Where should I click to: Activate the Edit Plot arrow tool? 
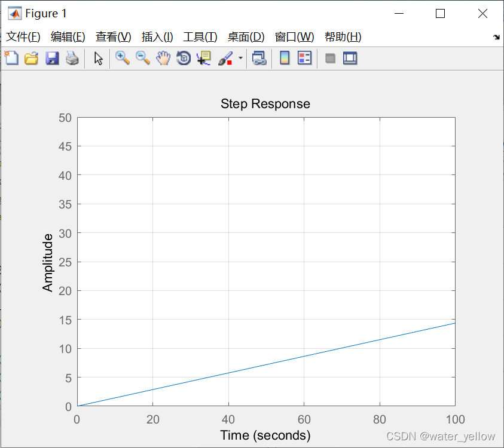pos(99,59)
